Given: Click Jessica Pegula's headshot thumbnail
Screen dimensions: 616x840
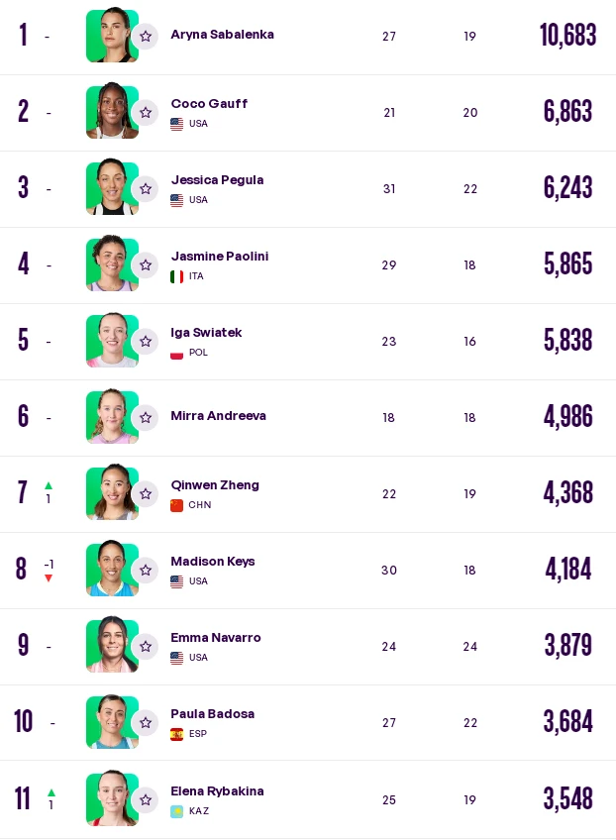Looking at the screenshot, I should click(x=112, y=187).
